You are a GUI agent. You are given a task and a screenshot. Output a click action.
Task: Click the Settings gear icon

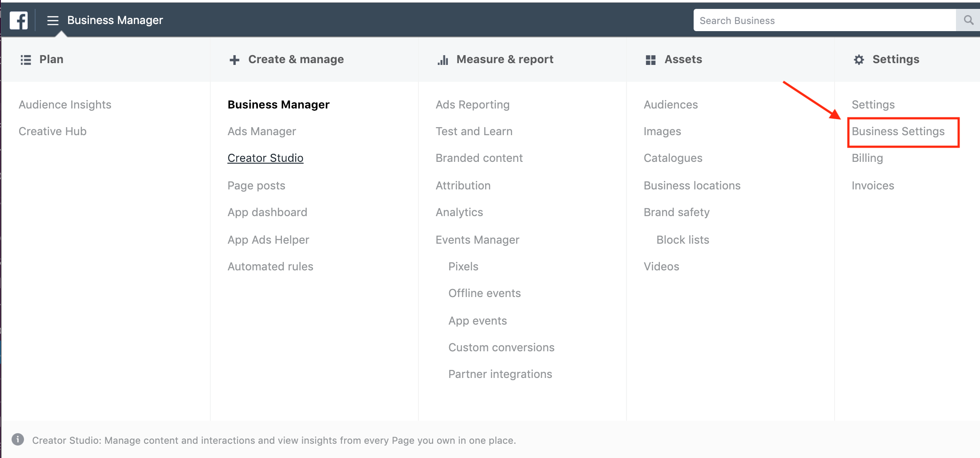[859, 60]
